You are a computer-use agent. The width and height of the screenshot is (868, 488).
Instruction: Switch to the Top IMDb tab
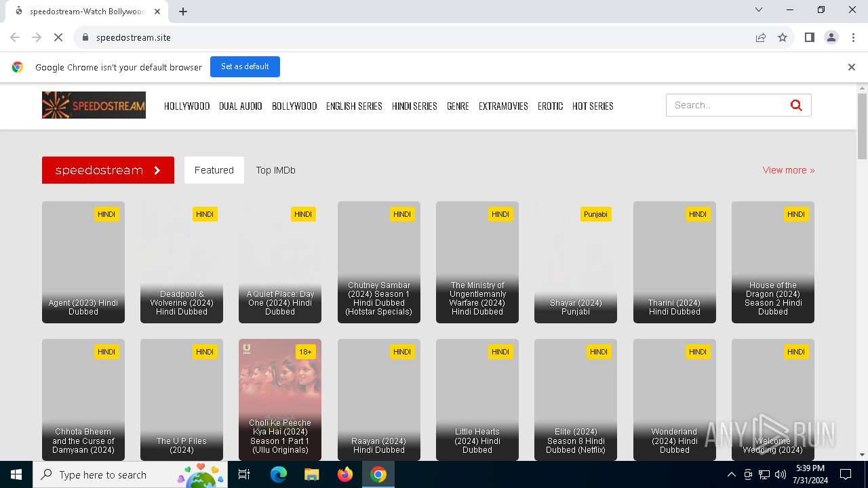click(275, 170)
